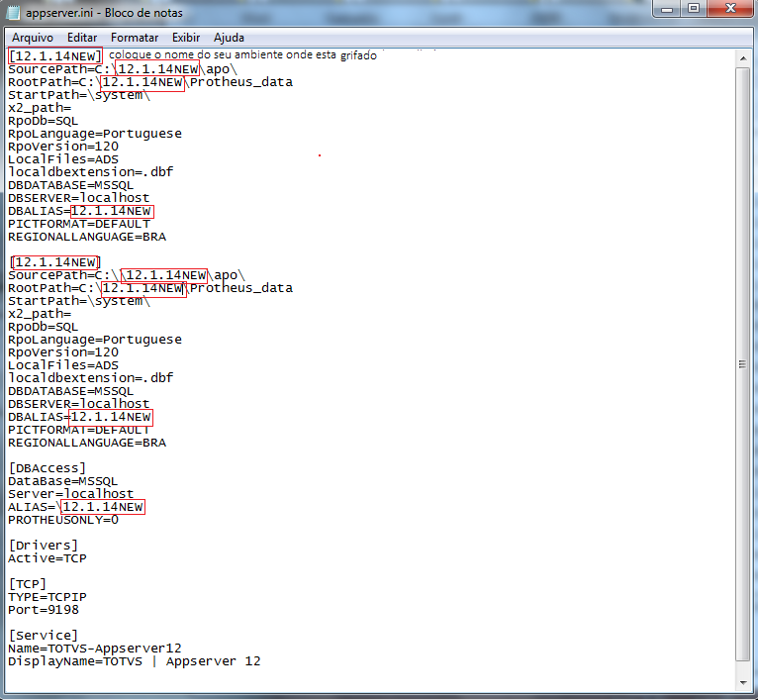
Task: Open the Arquivo menu
Action: point(33,38)
